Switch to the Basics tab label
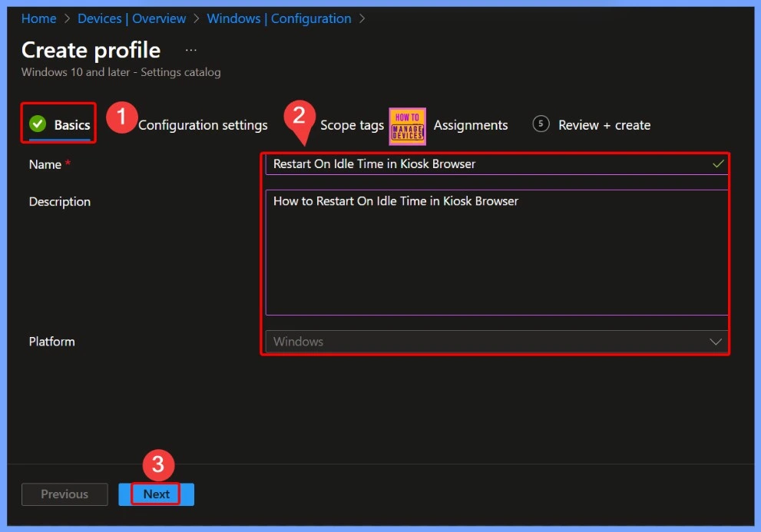 pos(72,125)
